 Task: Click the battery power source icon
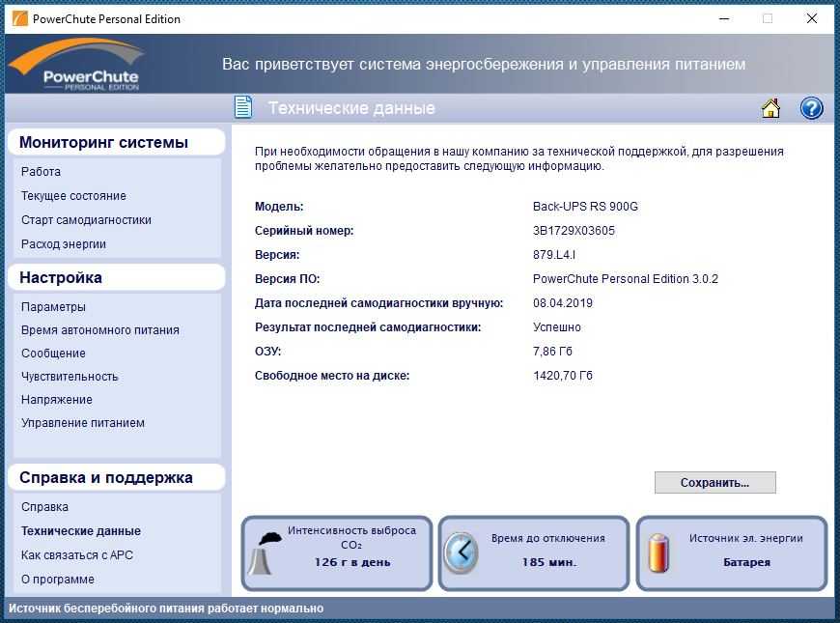click(657, 553)
